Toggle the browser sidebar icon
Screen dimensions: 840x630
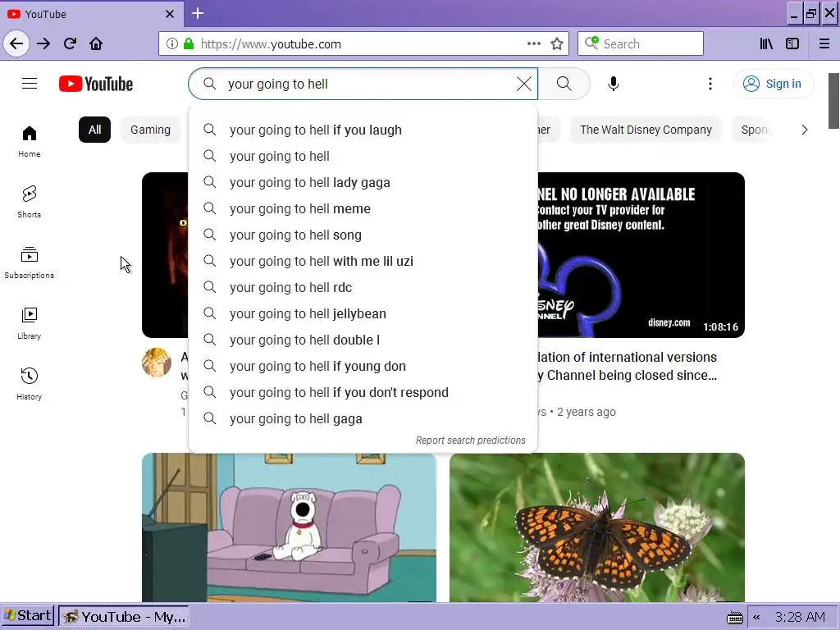[792, 43]
